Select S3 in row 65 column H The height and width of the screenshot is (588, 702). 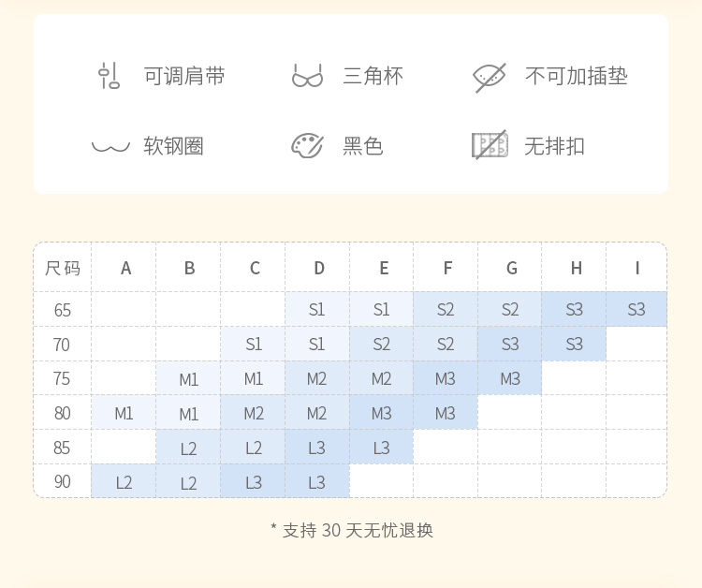coord(574,309)
